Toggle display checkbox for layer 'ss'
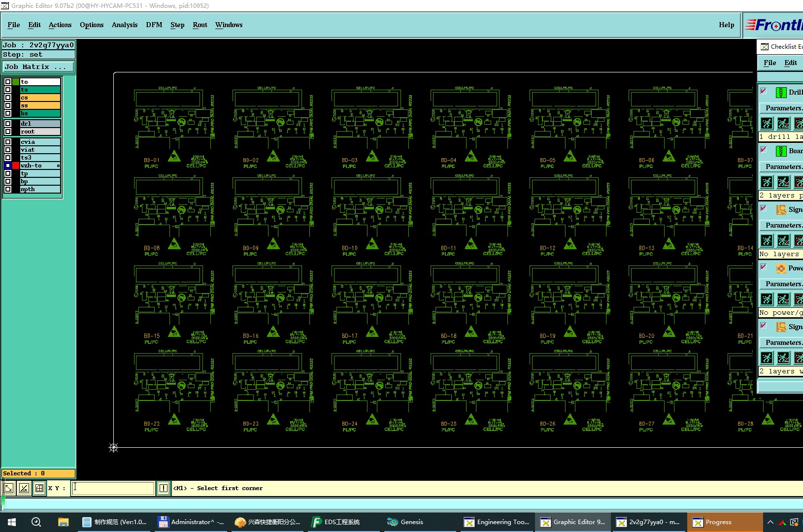The image size is (803, 532). 8,105
